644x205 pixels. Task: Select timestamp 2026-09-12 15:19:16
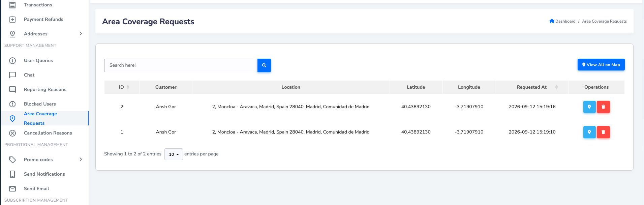(x=532, y=107)
